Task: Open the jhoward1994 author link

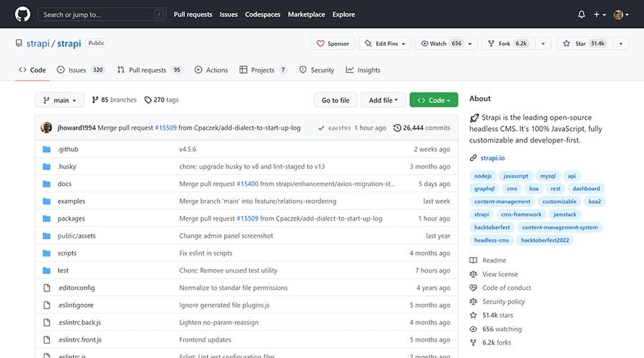Action: pyautogui.click(x=77, y=128)
